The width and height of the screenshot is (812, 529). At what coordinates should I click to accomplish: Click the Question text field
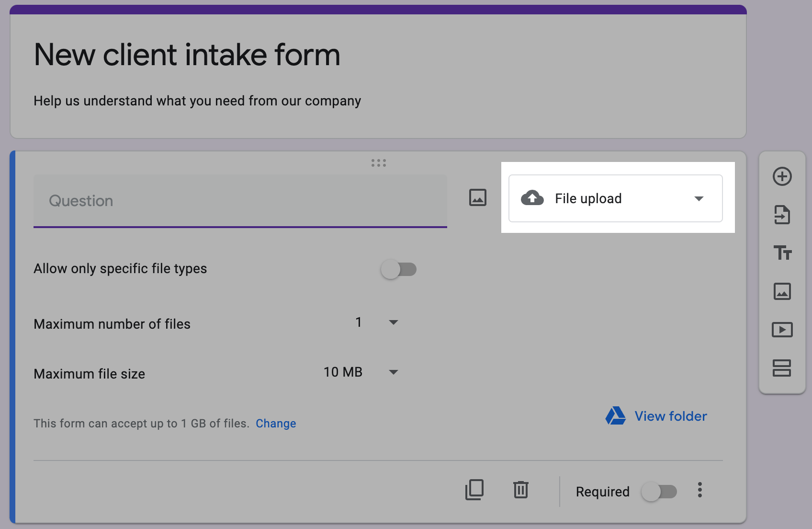[240, 201]
